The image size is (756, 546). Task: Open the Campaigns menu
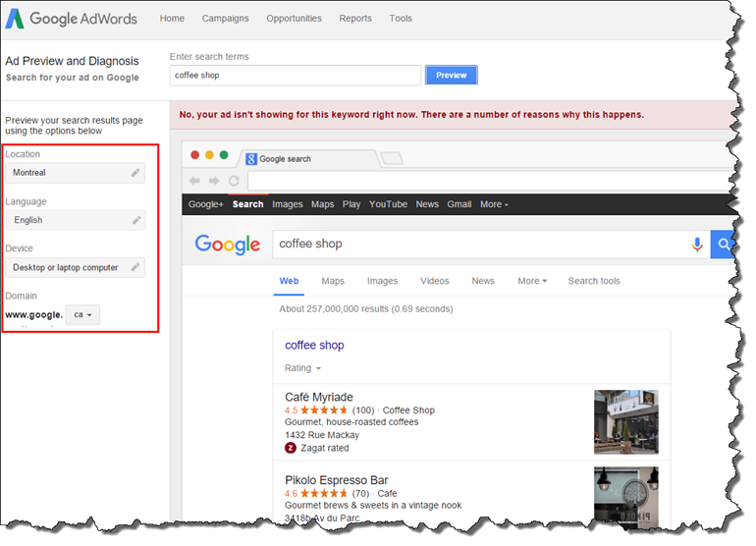(x=225, y=19)
